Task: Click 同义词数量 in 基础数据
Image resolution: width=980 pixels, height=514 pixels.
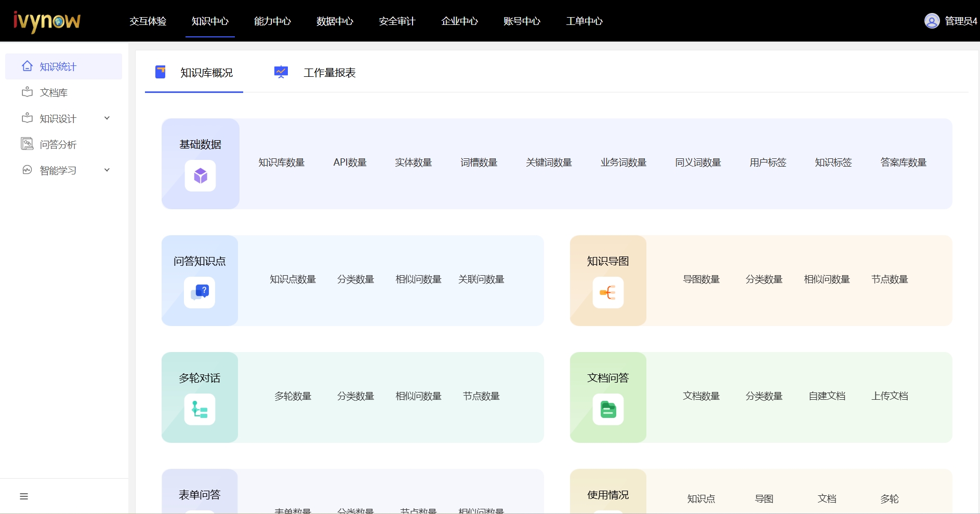Action: (x=698, y=163)
